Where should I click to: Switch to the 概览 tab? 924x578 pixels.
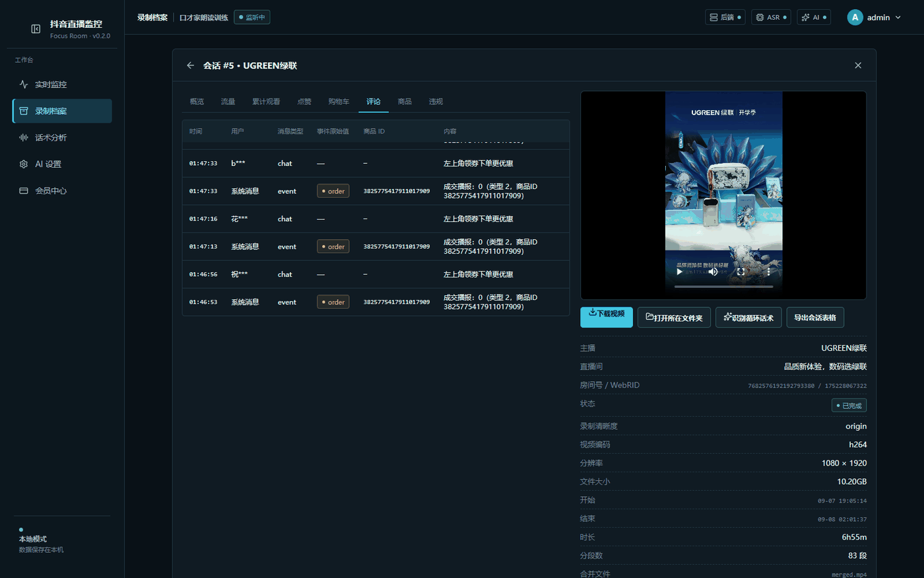click(x=197, y=102)
